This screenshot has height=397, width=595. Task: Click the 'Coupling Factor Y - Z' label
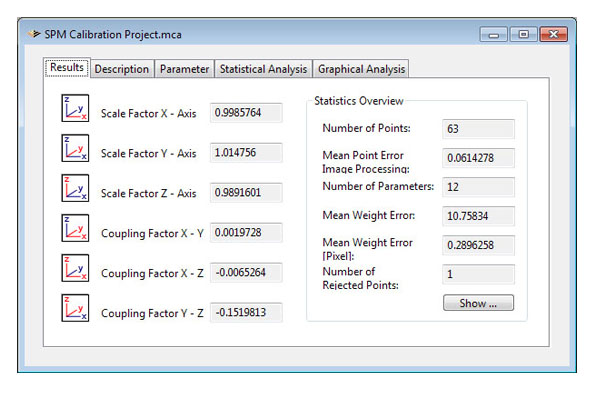(x=152, y=313)
